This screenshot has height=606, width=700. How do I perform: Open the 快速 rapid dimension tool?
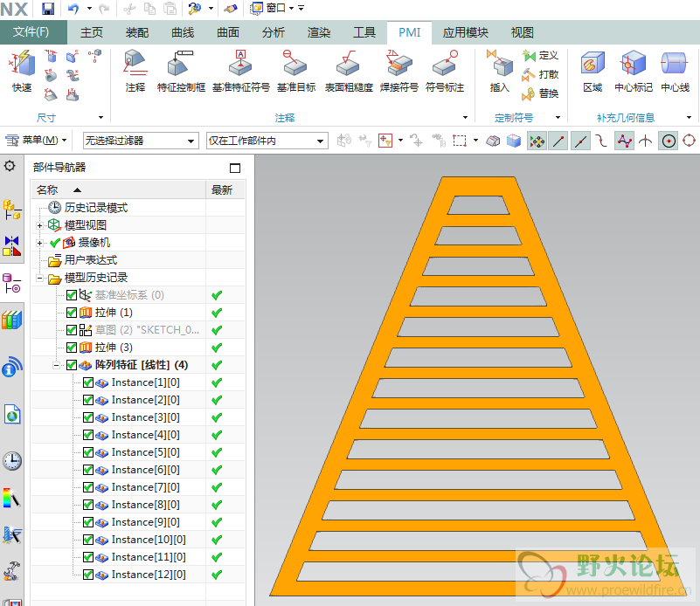pos(22,72)
